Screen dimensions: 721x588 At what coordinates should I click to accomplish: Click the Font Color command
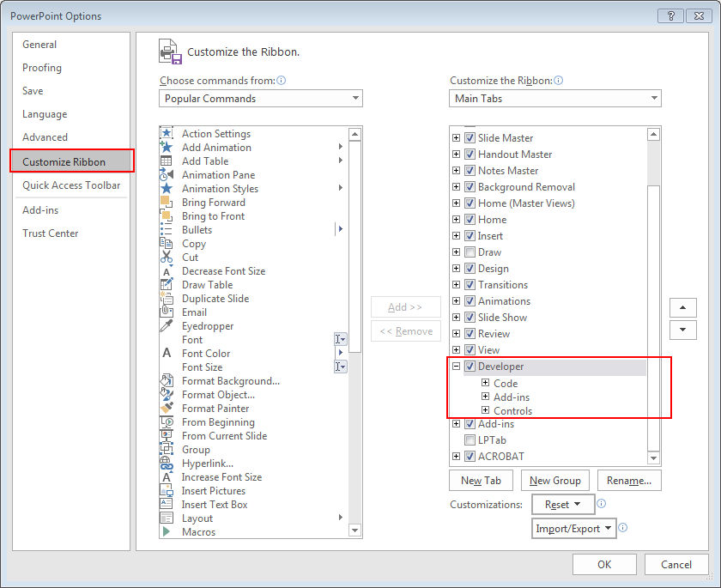click(205, 354)
